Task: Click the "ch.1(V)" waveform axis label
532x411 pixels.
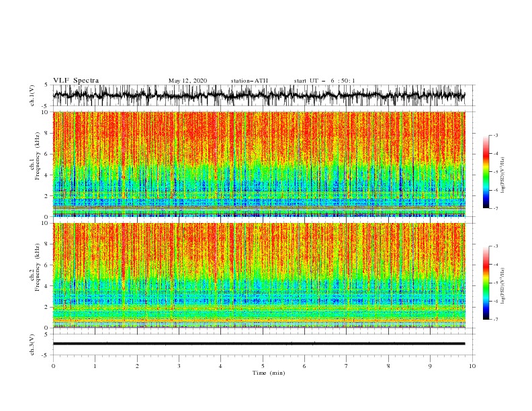Action: coord(32,95)
